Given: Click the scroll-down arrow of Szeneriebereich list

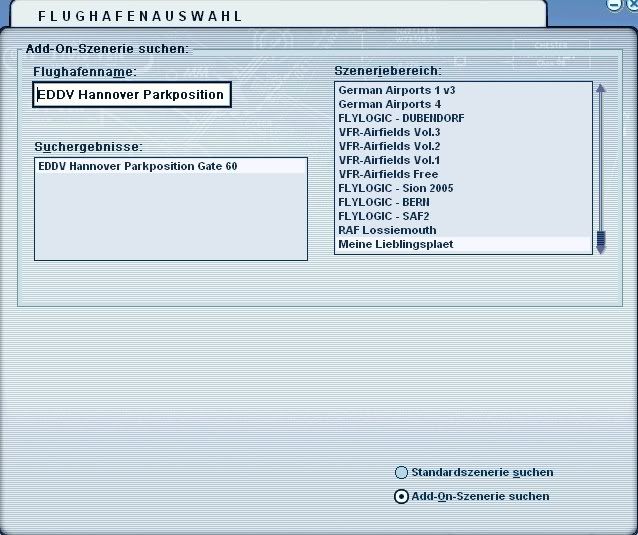Looking at the screenshot, I should 600,248.
